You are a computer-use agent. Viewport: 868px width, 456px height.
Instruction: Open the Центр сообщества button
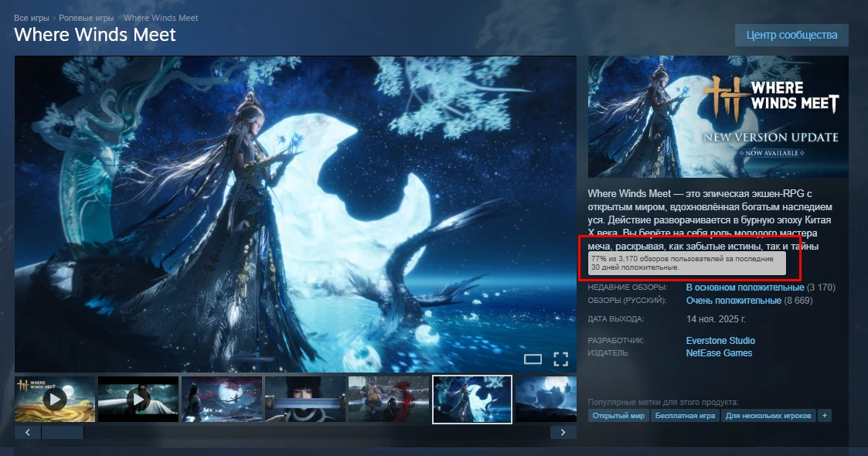tap(791, 36)
